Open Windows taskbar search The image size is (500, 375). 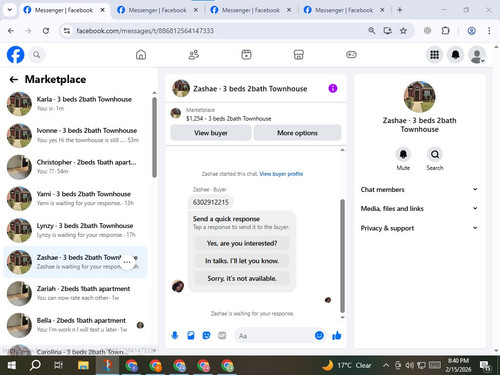tap(35, 365)
